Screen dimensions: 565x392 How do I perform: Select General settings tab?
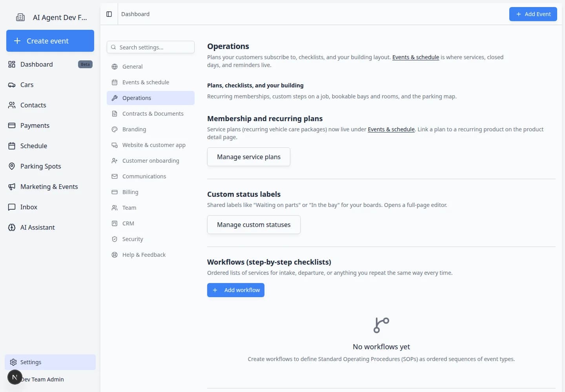151,67
